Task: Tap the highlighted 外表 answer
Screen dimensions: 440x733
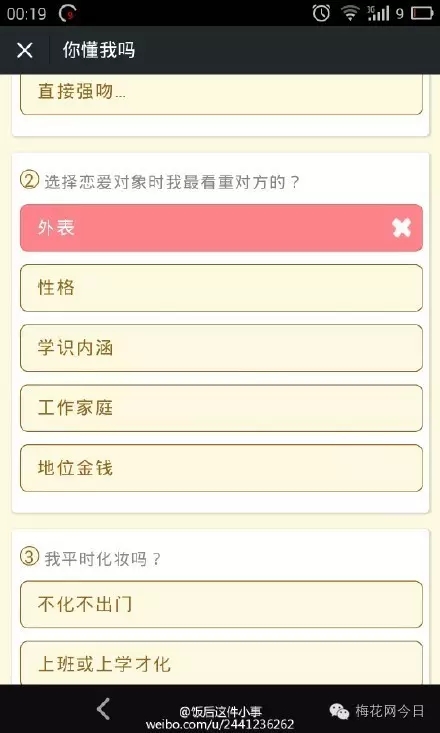Action: 221,228
